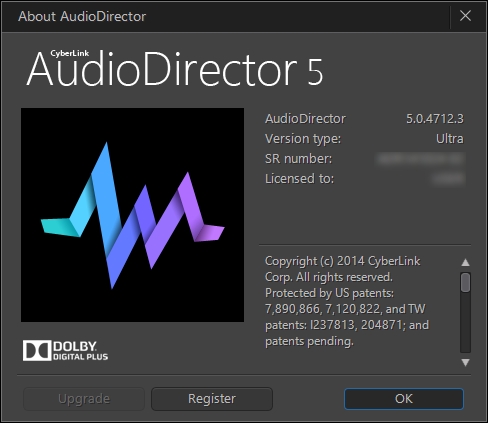Click the 'patents pending.' text line
The height and width of the screenshot is (423, 488).
point(309,341)
